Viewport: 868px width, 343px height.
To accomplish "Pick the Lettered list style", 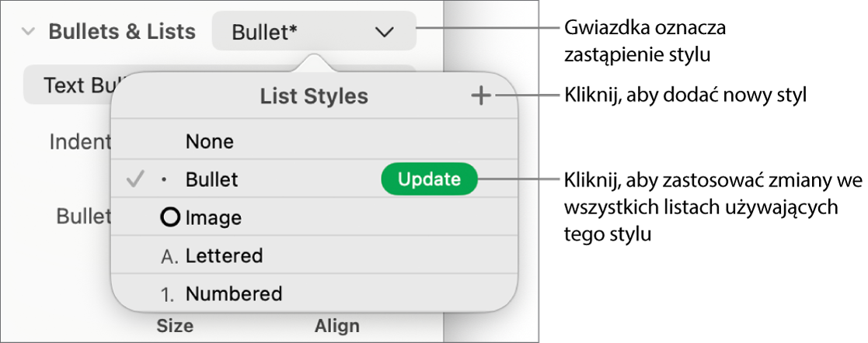I will click(224, 255).
